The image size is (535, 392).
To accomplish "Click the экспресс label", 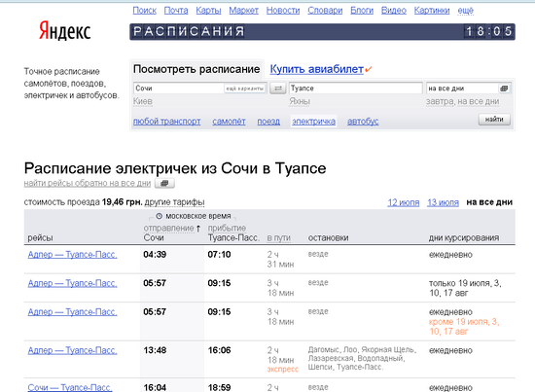I will click(x=283, y=370).
